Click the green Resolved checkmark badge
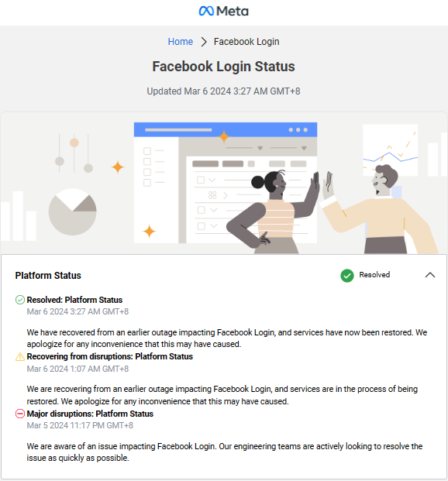Viewport: 448px width, 481px height. [347, 276]
